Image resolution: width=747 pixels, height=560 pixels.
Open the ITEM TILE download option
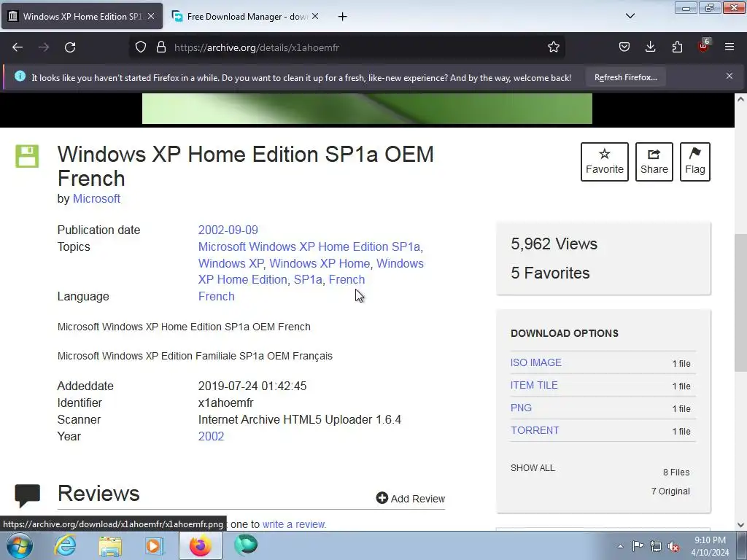point(534,385)
